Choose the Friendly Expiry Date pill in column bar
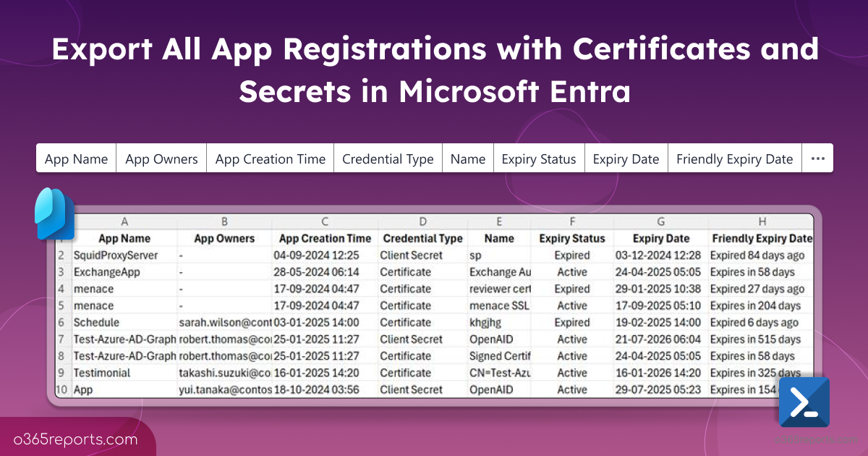The width and height of the screenshot is (868, 456). click(734, 159)
